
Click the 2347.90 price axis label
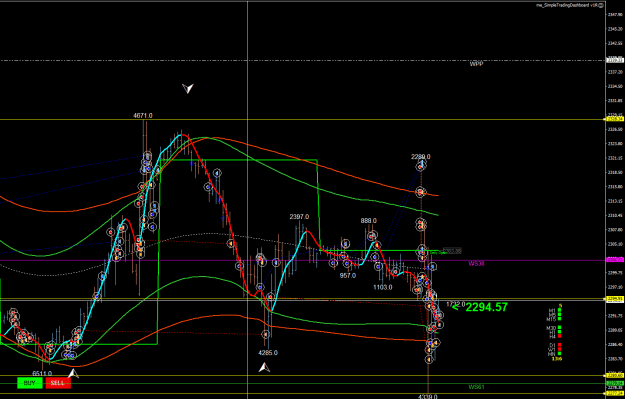pos(615,14)
